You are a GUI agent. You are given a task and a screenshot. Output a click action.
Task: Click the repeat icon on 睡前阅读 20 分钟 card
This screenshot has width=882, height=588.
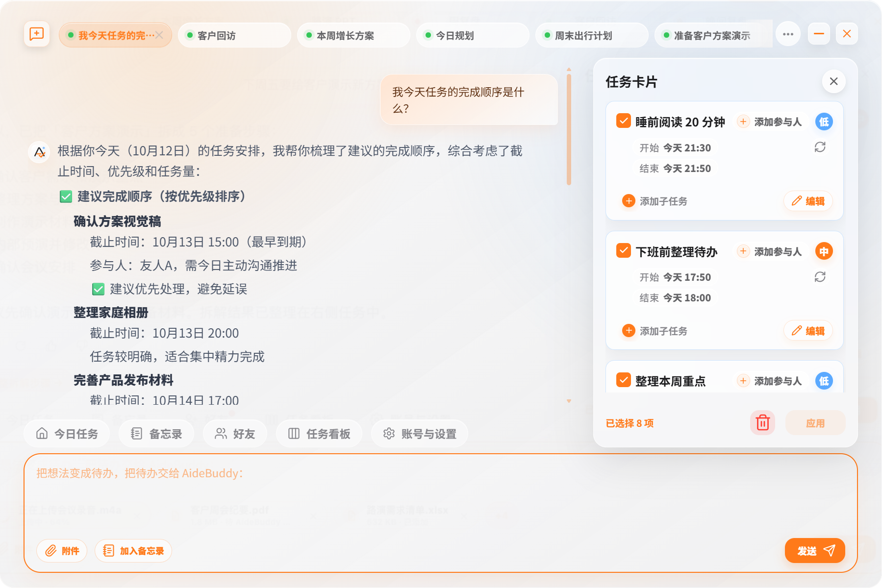[x=820, y=147]
